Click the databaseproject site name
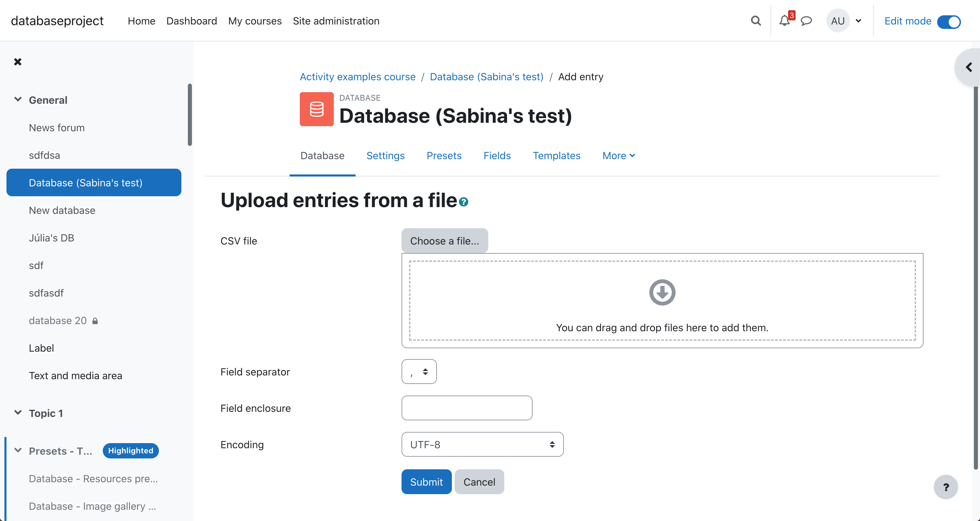This screenshot has height=521, width=980. click(x=57, y=20)
